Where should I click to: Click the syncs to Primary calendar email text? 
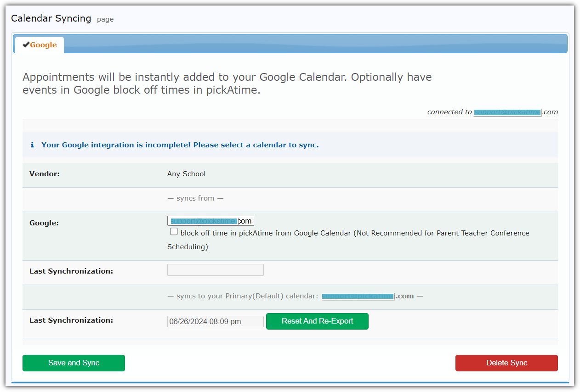[367, 296]
